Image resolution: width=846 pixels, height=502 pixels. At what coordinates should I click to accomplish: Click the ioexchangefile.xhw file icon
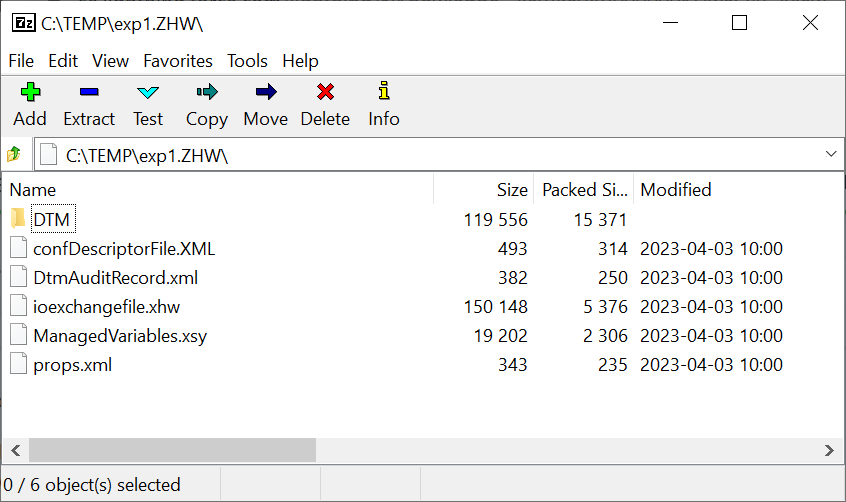tap(18, 306)
